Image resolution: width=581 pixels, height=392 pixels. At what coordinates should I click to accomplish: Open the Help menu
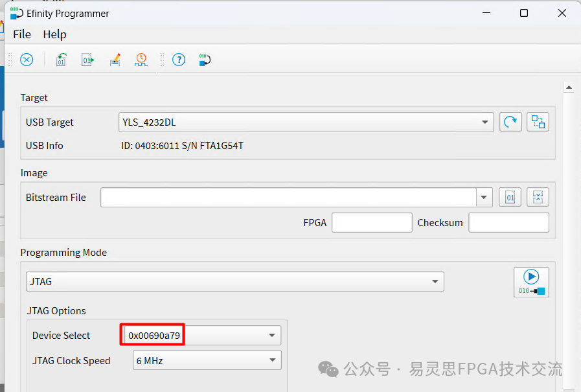55,34
